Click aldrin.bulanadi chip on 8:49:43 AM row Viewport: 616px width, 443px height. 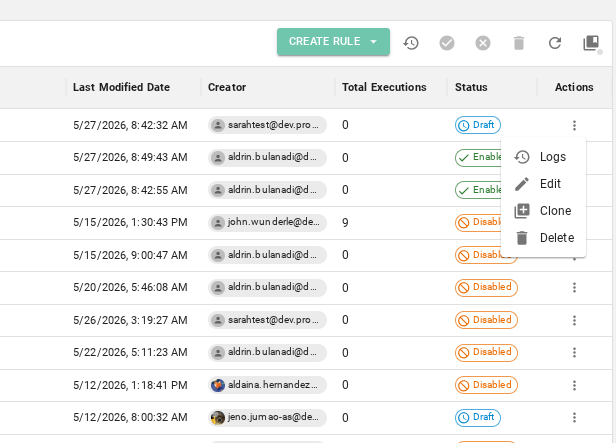click(268, 157)
